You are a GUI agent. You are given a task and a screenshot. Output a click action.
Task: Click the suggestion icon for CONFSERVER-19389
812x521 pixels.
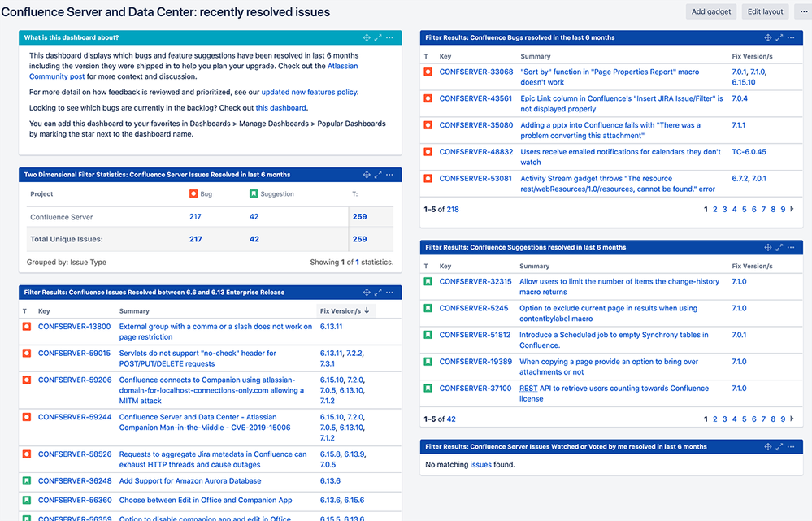tap(428, 362)
